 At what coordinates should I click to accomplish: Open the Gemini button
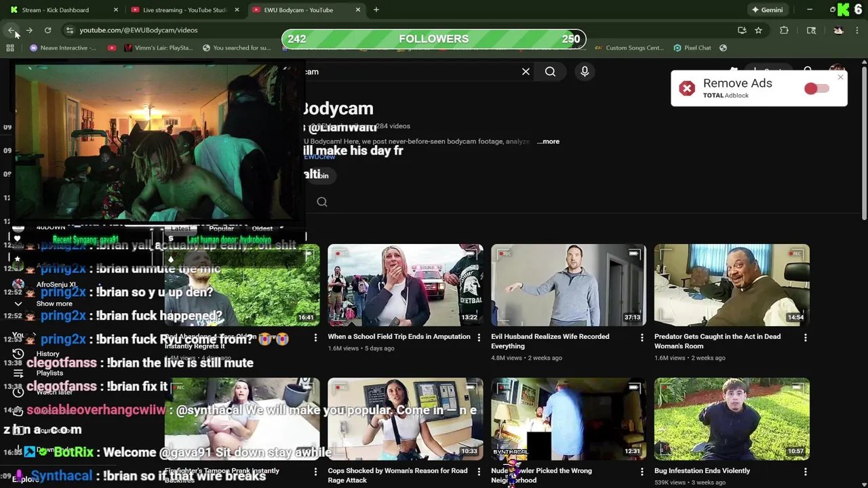[767, 9]
